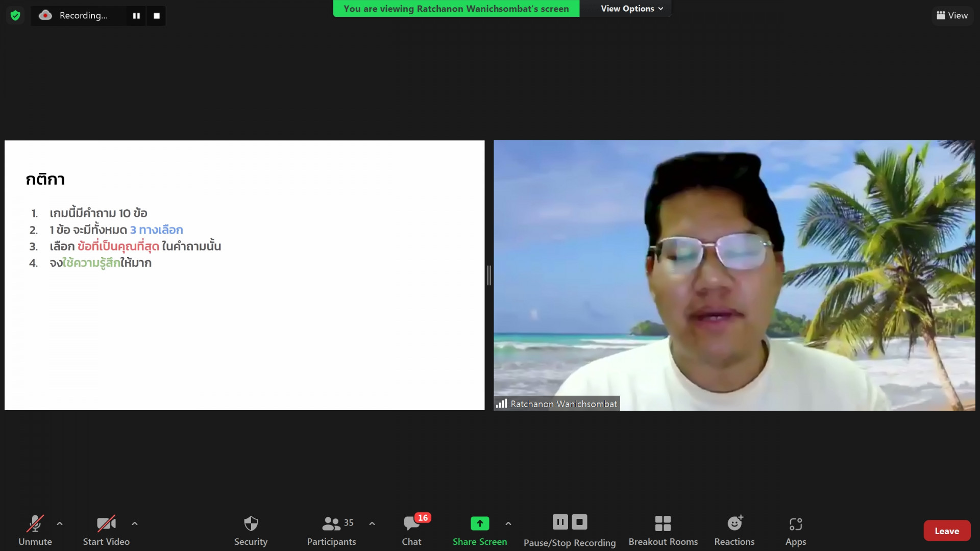Click the green encryption shield icon
Image resolution: width=980 pixels, height=551 pixels.
pyautogui.click(x=15, y=15)
